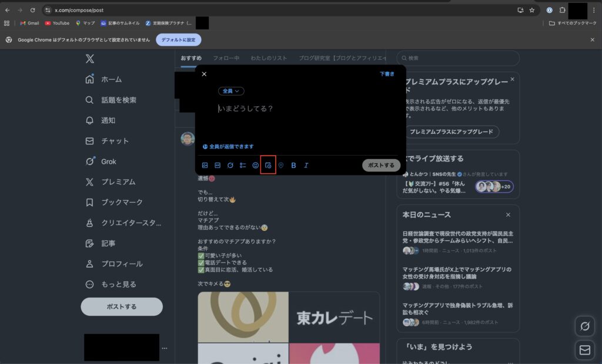Open the emoji picker
Screen dimensions: 602x364
tap(255, 165)
